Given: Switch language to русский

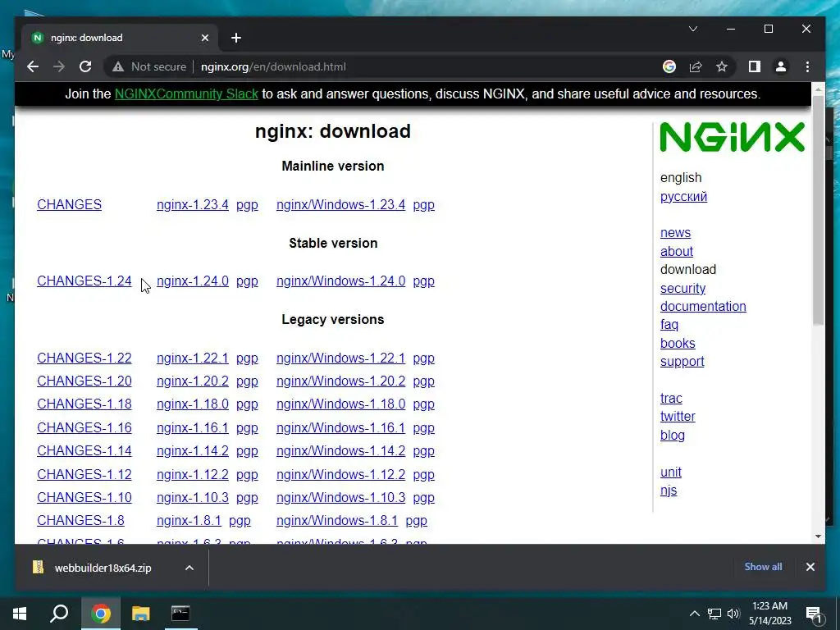Looking at the screenshot, I should pos(683,197).
